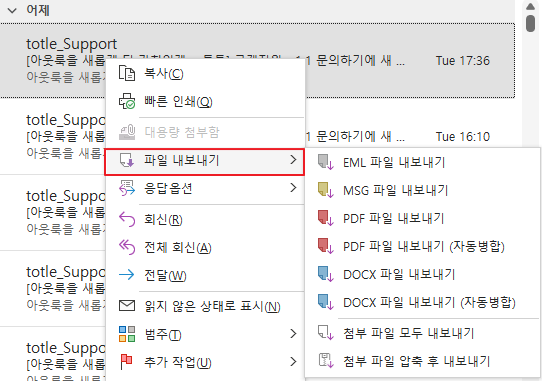Click the Forward (전달) arrow icon

[x=127, y=275]
